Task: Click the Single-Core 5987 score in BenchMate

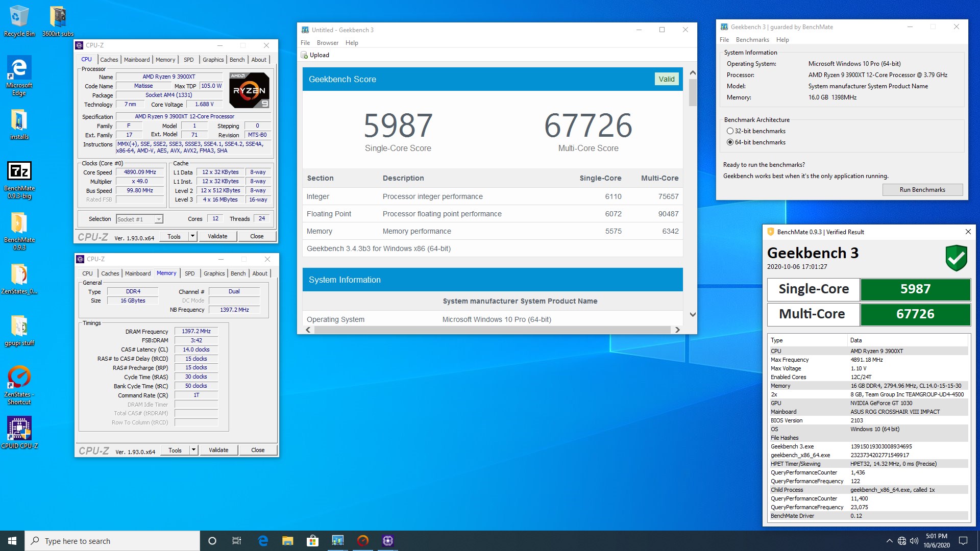Action: point(915,289)
